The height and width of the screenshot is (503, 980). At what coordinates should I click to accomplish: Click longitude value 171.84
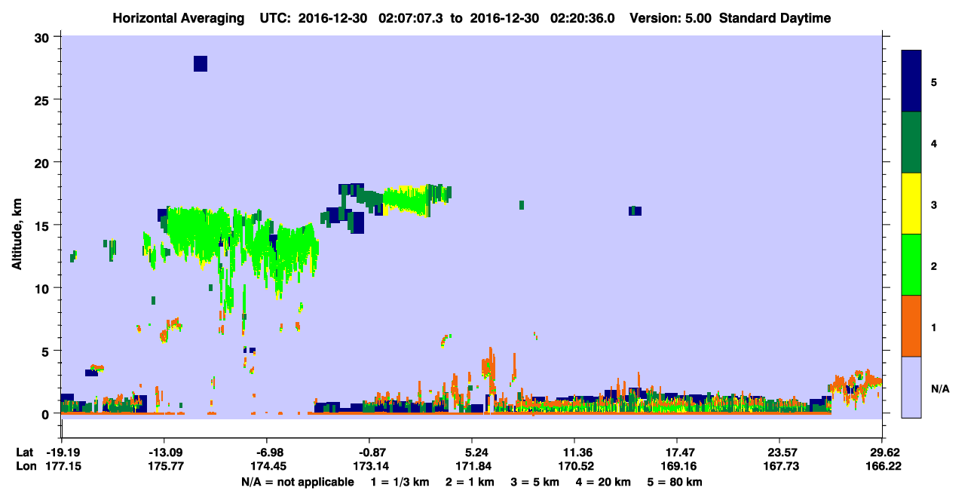[472, 466]
